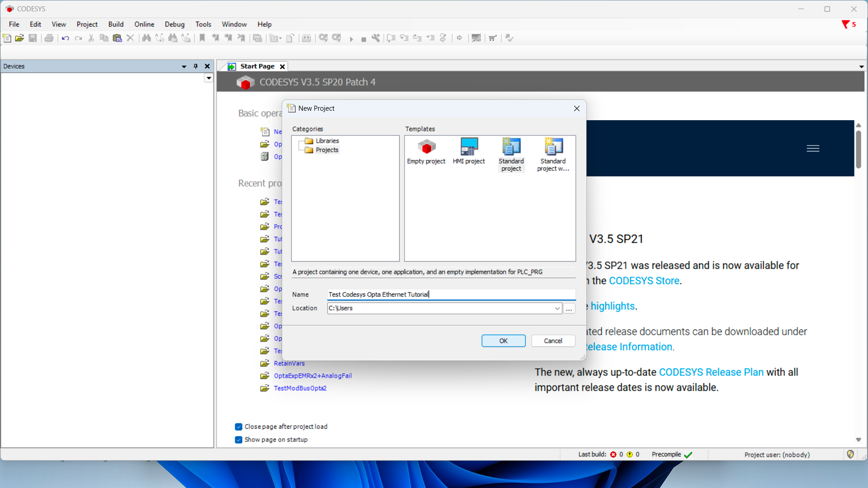
Task: Click the Undo arrow in toolbar
Action: tap(65, 38)
